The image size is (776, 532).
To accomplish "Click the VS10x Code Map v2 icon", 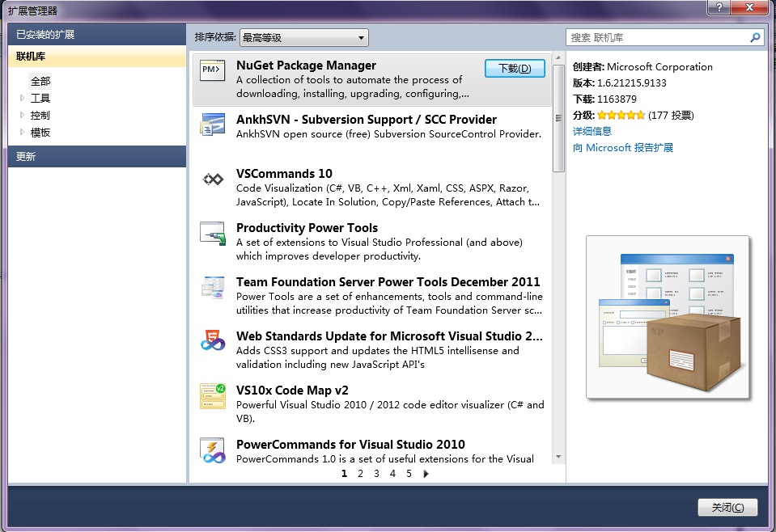I will (212, 395).
